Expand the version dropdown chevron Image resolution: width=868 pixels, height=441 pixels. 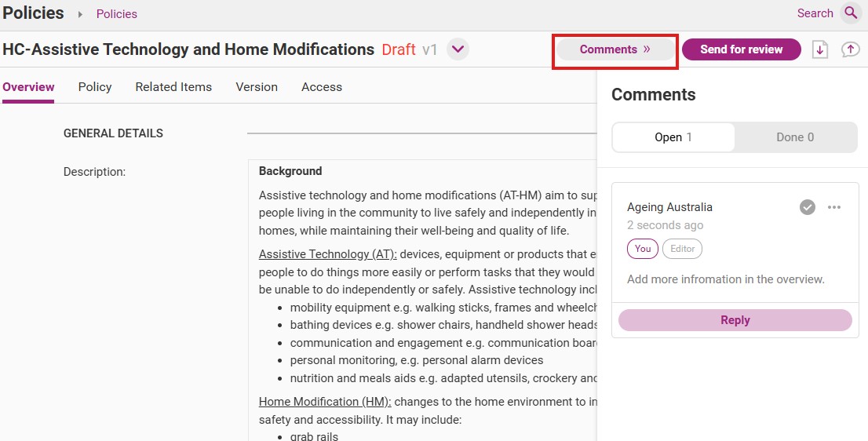[x=458, y=49]
